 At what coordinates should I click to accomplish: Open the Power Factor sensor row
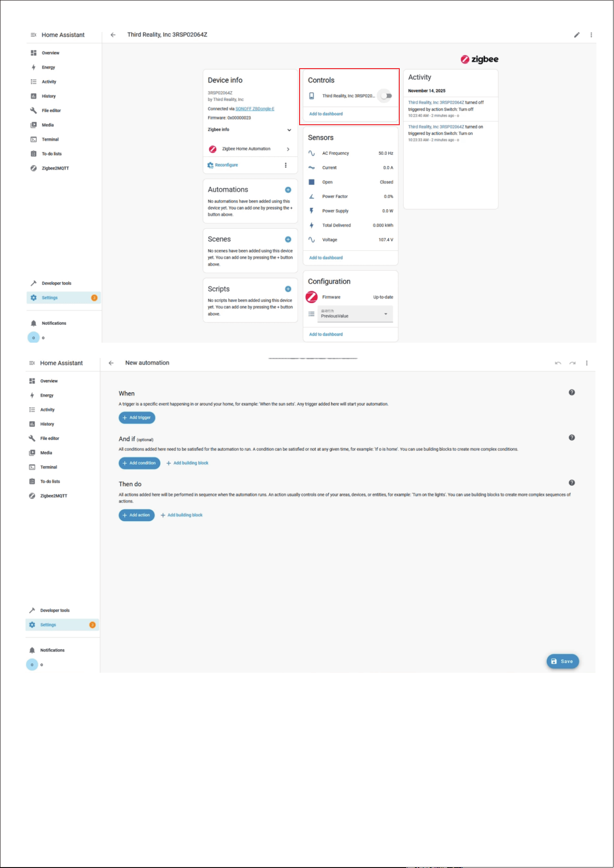coord(351,197)
